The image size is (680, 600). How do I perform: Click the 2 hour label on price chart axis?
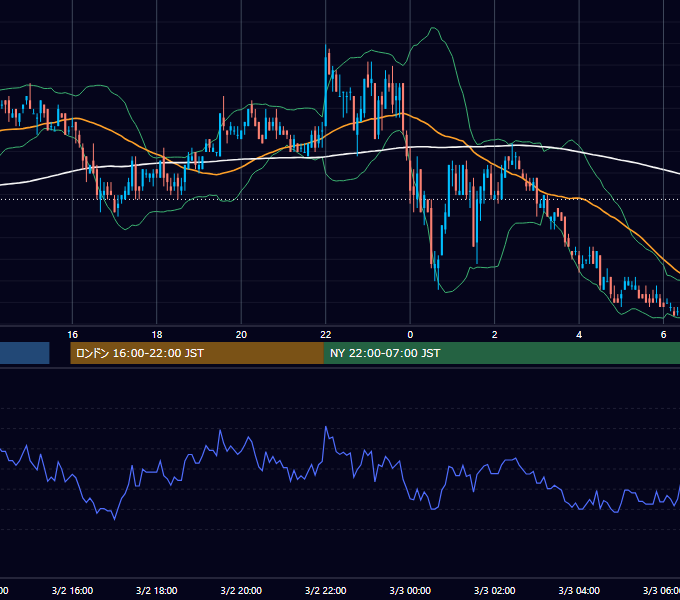pos(494,335)
